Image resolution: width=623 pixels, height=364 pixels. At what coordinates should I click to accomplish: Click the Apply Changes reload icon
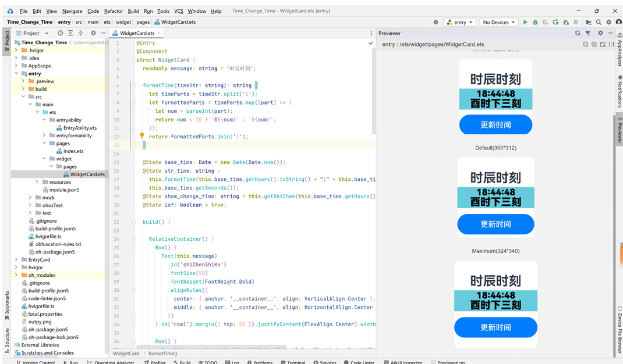point(555,22)
